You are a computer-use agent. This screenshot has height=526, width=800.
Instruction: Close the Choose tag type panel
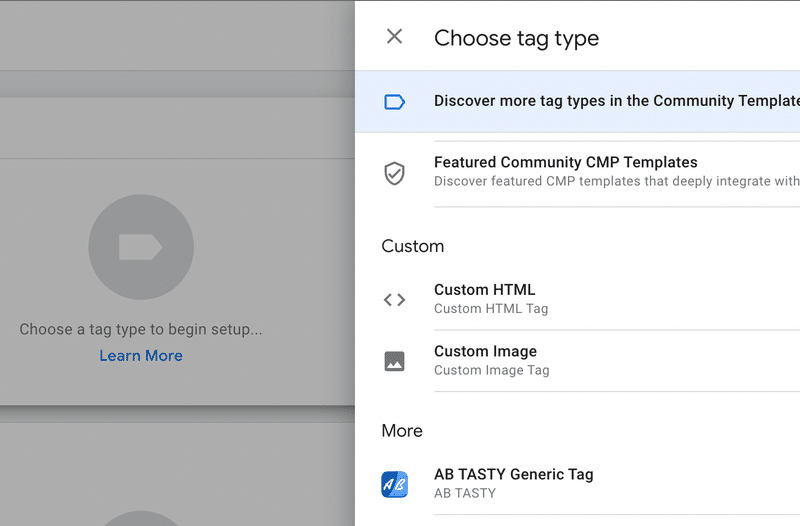(x=394, y=36)
